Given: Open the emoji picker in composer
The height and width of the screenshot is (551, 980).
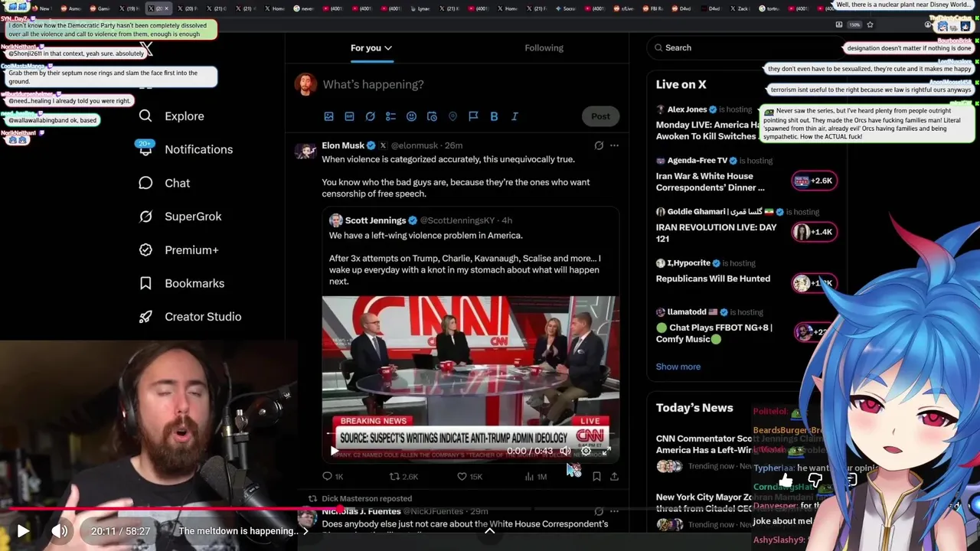Looking at the screenshot, I should (x=411, y=116).
